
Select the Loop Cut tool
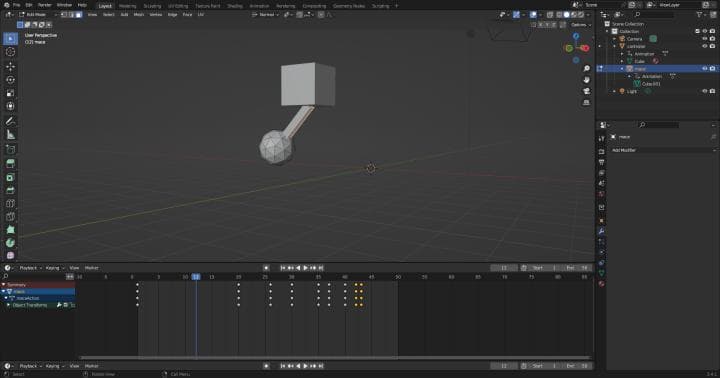pos(10,203)
